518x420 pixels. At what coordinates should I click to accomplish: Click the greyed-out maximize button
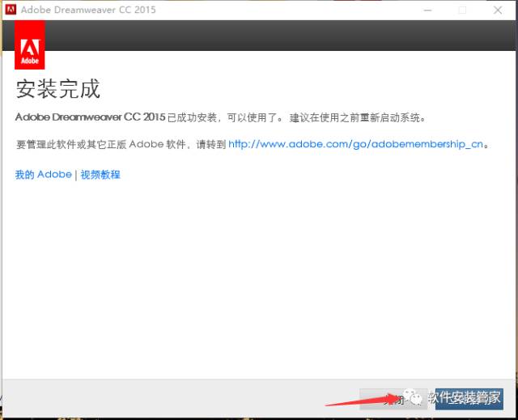[462, 10]
